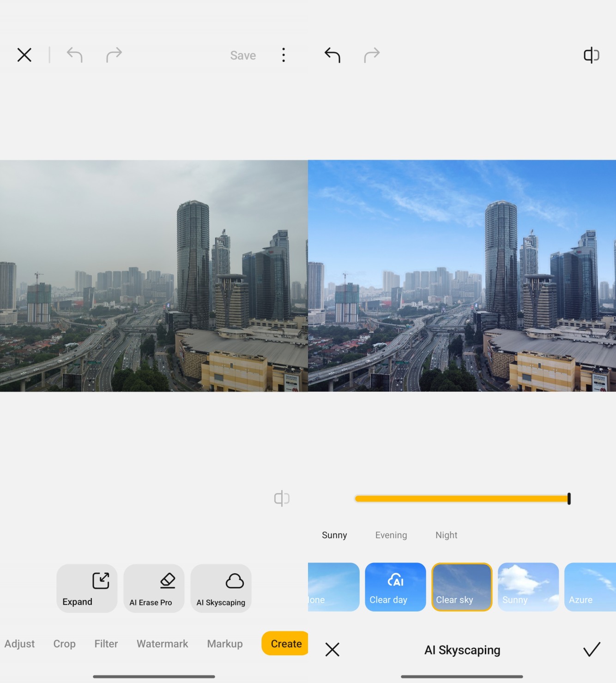Adjust the yellow sky intensity slider
Image resolution: width=616 pixels, height=683 pixels.
(x=462, y=498)
